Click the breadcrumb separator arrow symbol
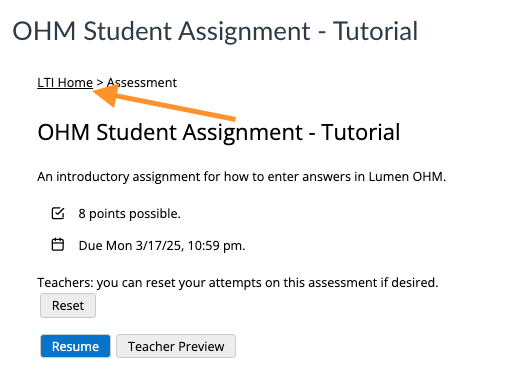 point(100,83)
